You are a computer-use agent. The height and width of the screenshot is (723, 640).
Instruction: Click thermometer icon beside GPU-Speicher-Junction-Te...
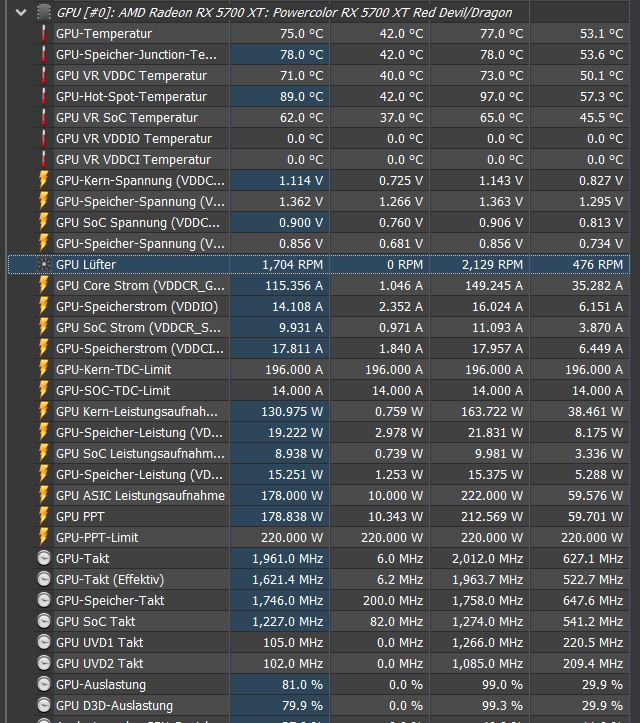(x=43, y=54)
